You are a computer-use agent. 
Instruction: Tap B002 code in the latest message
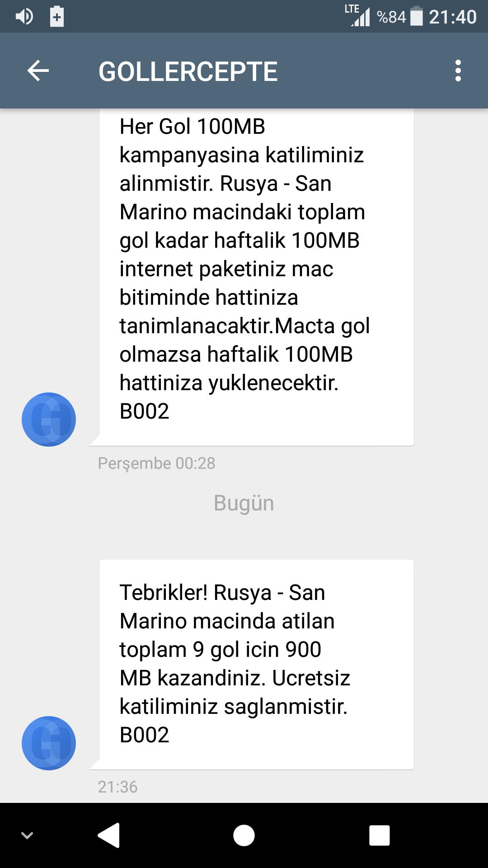[144, 735]
